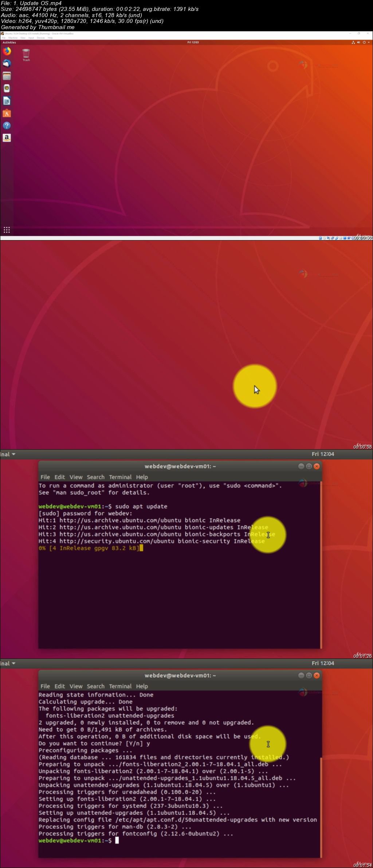The width and height of the screenshot is (373, 868).
Task: Maximize the upgrade output terminal window
Action: [309, 675]
